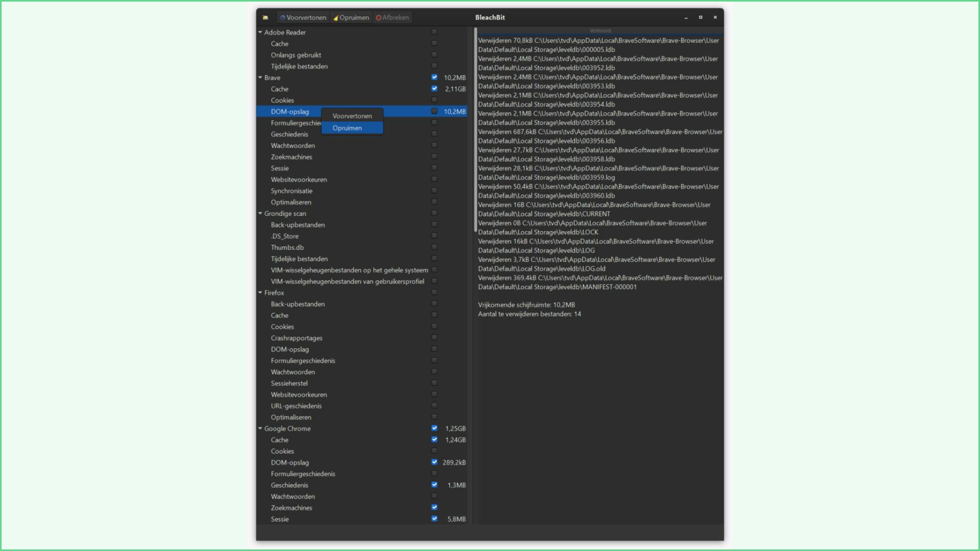Click the Voorvertonen preview toolbar button

click(303, 17)
